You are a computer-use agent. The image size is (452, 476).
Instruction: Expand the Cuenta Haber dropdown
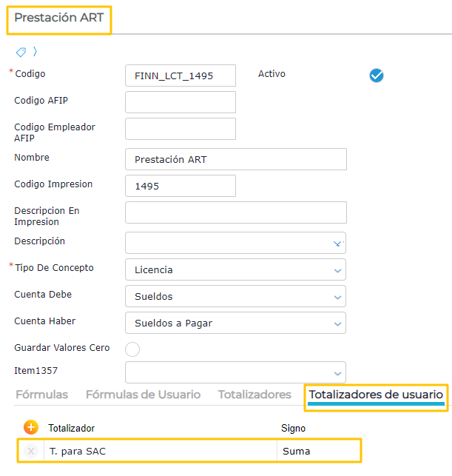tap(338, 323)
